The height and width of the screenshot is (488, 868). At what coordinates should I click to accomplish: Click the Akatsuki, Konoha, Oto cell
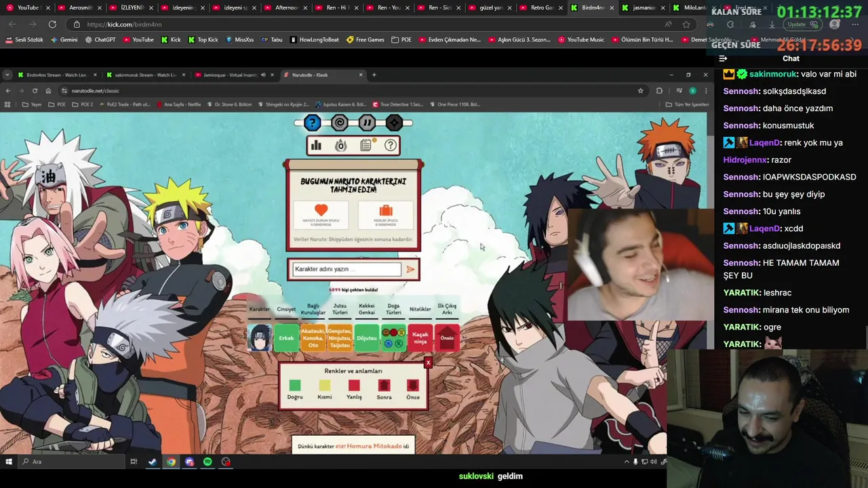point(313,338)
